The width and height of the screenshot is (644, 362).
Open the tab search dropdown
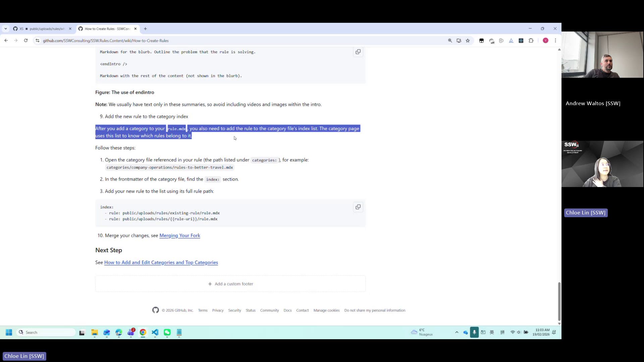(x=6, y=28)
